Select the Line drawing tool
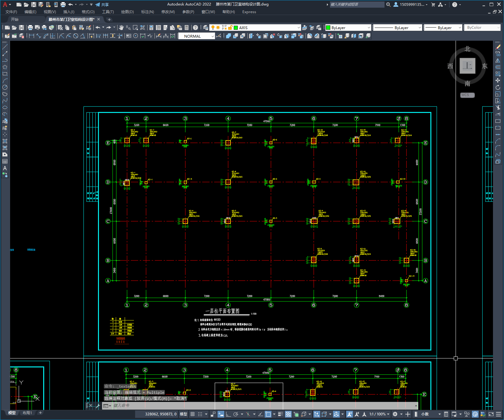Screen dimensions: 504x420 pos(5,47)
